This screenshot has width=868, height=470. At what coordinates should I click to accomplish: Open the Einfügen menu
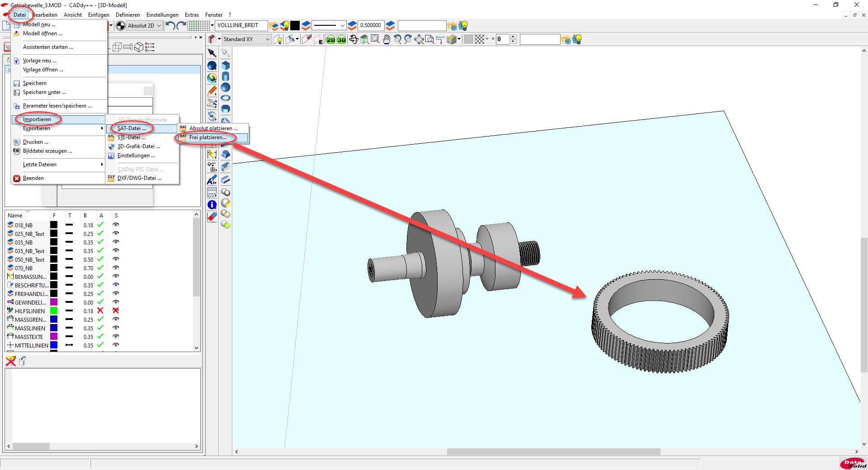(x=99, y=15)
